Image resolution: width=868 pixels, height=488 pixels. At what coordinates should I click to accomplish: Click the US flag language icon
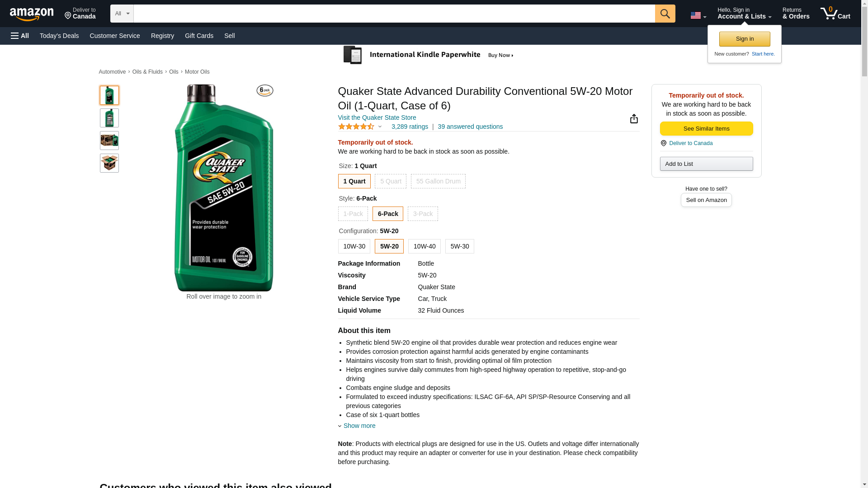[698, 15]
